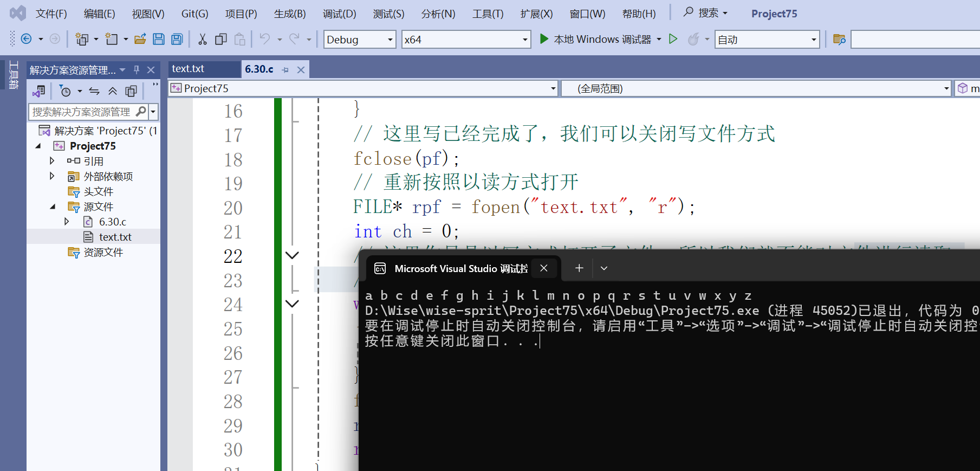Screen dimensions: 980x471
Task: Click Show All Files icon in Solution Explorer
Action: point(131,91)
